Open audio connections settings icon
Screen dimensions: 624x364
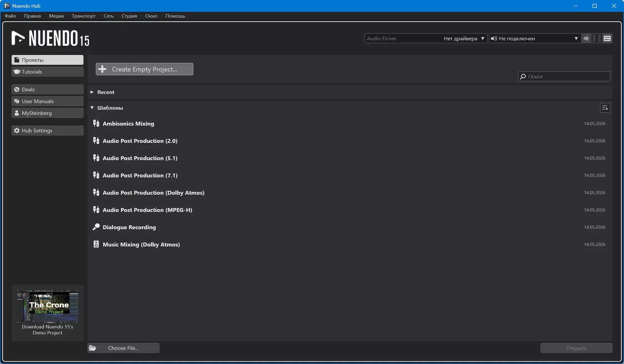coord(607,39)
